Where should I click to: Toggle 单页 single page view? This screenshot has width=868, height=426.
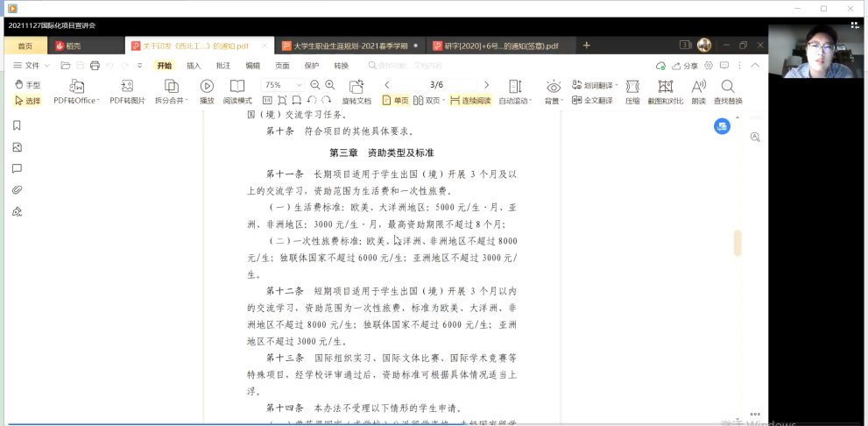(396, 101)
